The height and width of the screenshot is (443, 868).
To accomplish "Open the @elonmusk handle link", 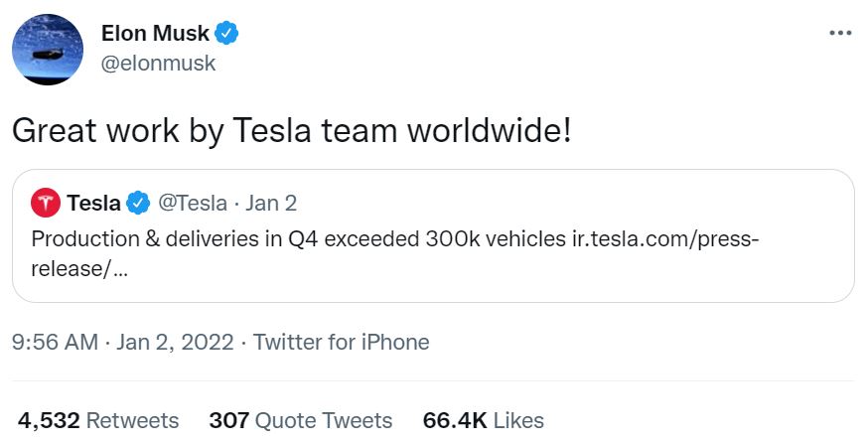I will pyautogui.click(x=158, y=64).
